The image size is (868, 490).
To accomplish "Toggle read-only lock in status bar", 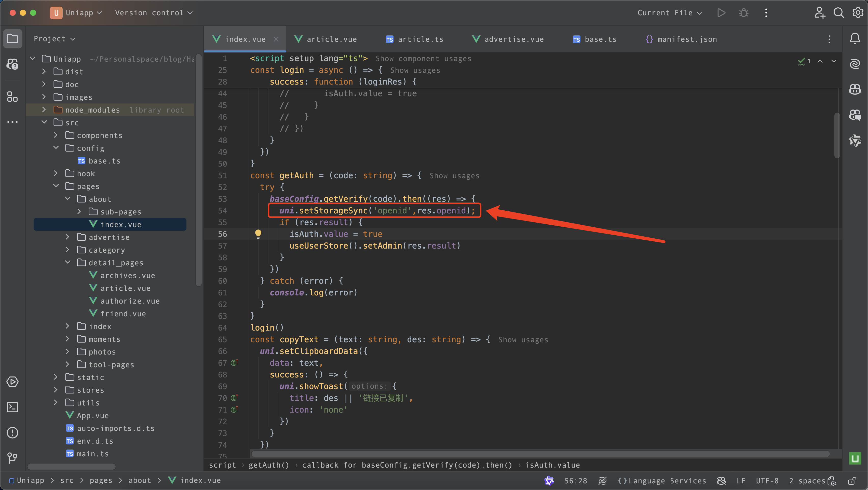I will pos(852,481).
